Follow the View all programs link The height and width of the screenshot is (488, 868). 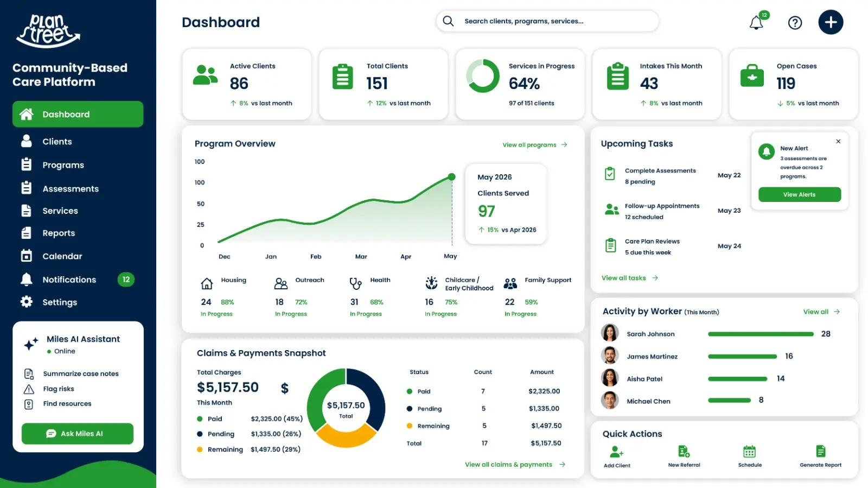coord(535,145)
